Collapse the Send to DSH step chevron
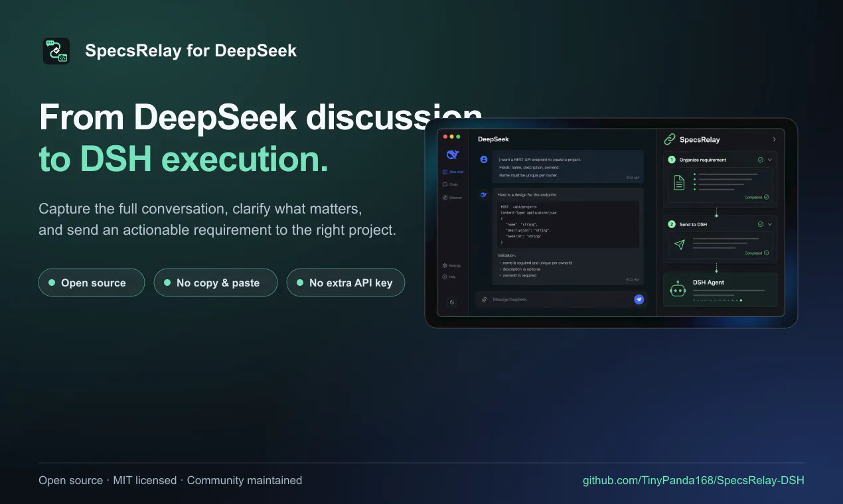843x504 pixels. point(770,224)
